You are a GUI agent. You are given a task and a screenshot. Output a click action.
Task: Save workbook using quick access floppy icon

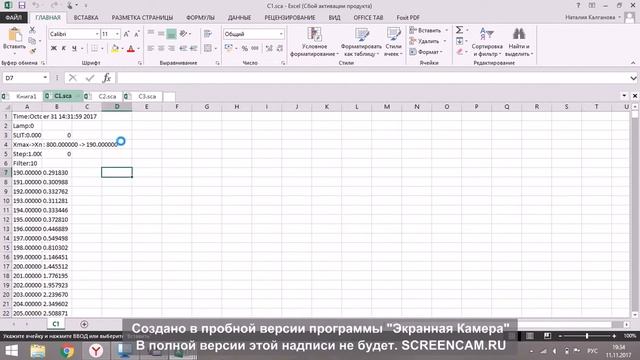(22, 6)
